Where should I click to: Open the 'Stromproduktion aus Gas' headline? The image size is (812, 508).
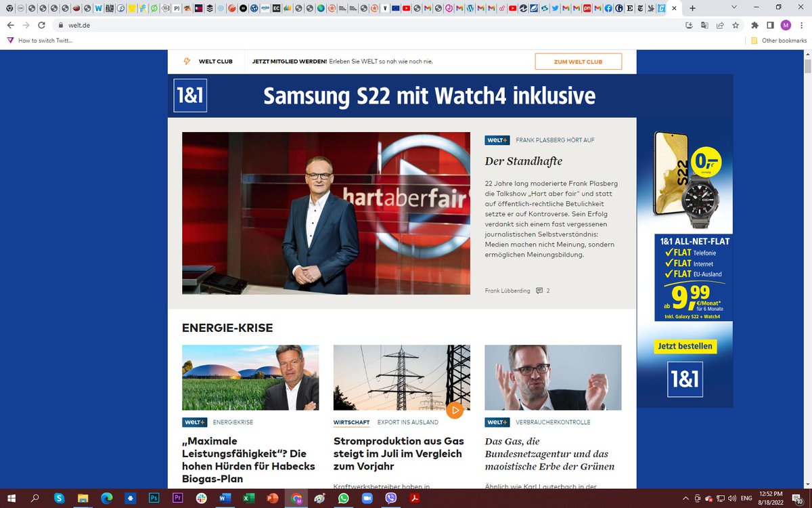pos(398,453)
